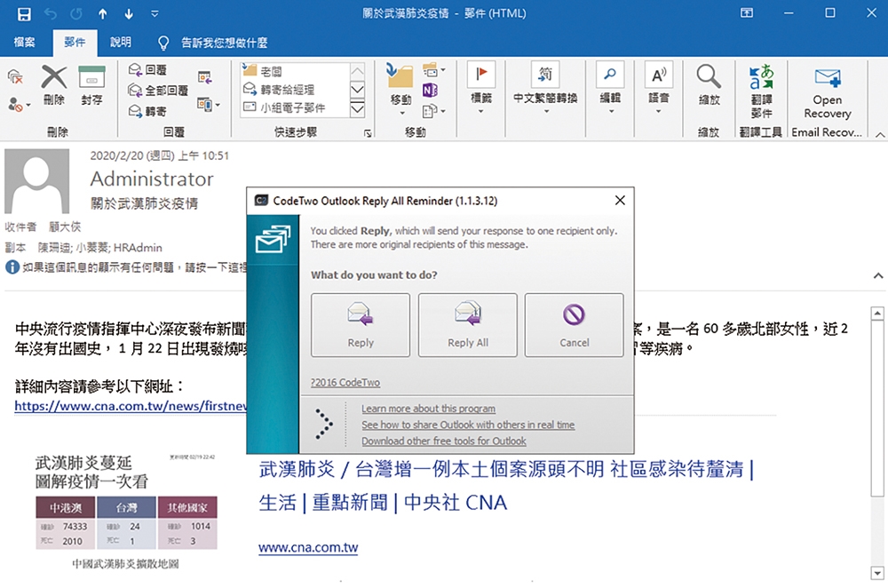Open Ribbon Display Options in the title bar

pyautogui.click(x=747, y=13)
